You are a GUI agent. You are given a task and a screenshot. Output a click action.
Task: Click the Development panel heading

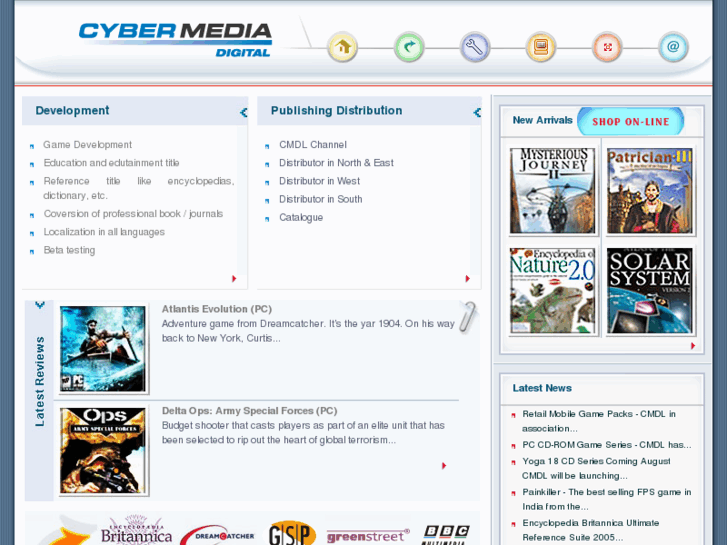(72, 110)
